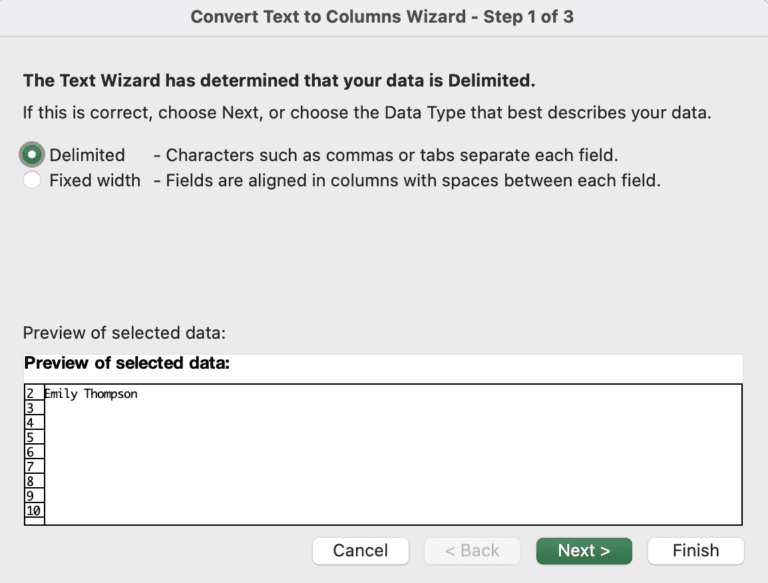Choose the Fixed width radio option
The height and width of the screenshot is (583, 768).
34,181
